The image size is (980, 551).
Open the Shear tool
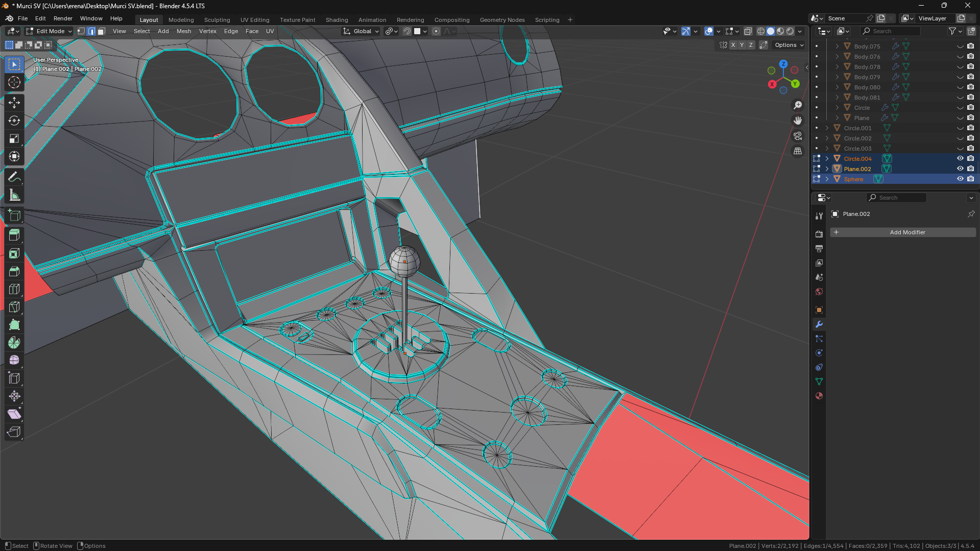pyautogui.click(x=14, y=414)
